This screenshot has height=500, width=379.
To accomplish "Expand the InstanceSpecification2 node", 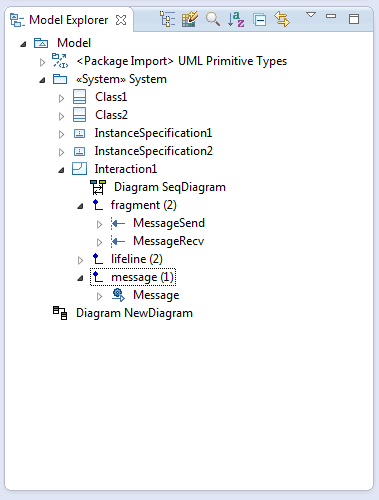I will pyautogui.click(x=61, y=152).
